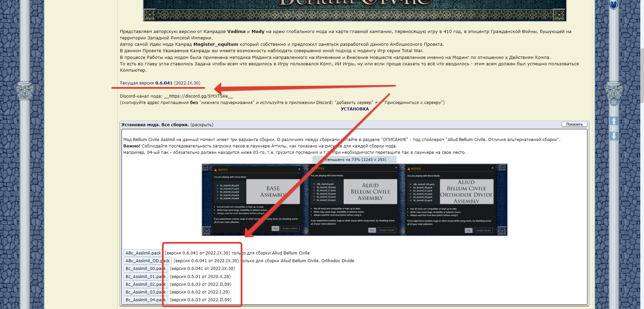Click the author name Vadima
The height and width of the screenshot is (309, 644).
236,32
